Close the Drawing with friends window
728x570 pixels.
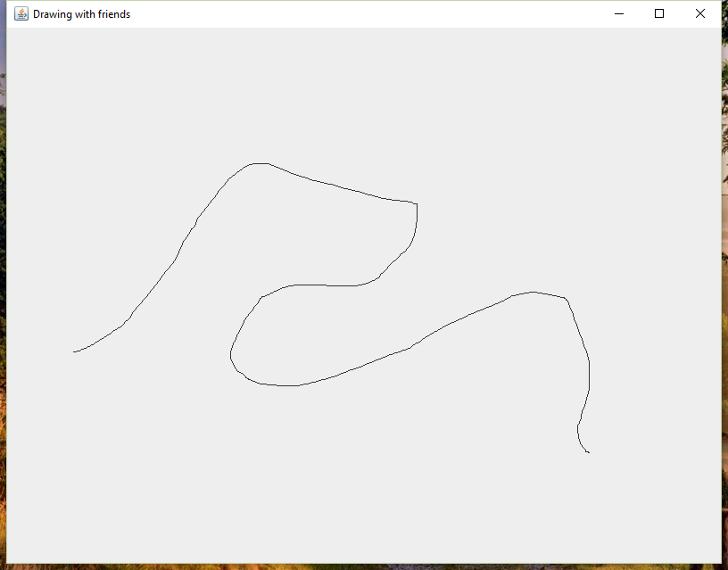coord(699,13)
